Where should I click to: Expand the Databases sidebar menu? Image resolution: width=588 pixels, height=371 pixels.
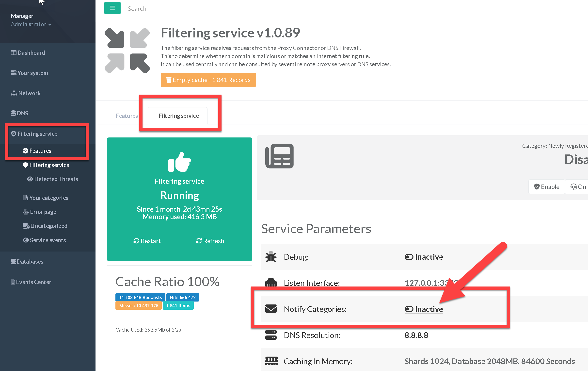(x=30, y=261)
